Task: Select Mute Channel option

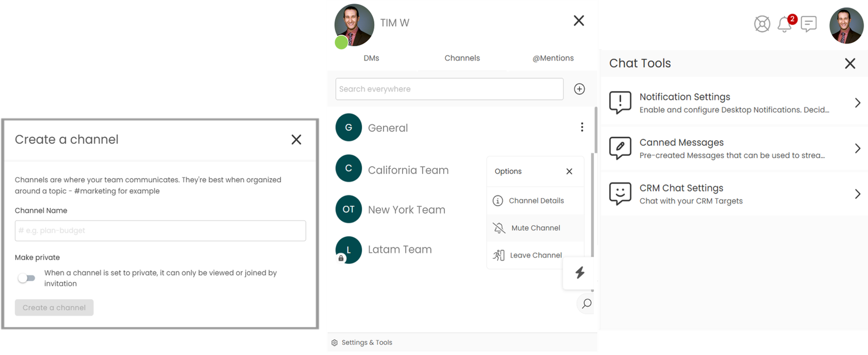Action: click(x=535, y=228)
